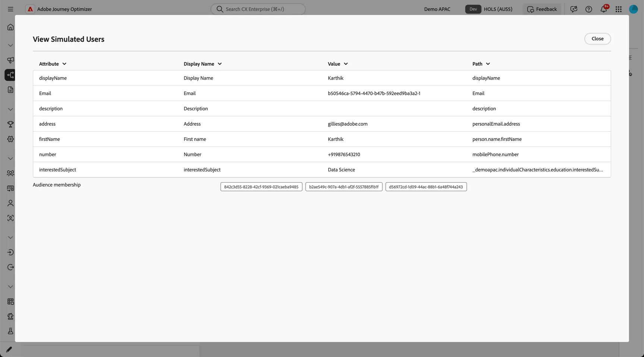This screenshot has width=644, height=357.
Task: Click the person.name.firstName path cell
Action: [x=497, y=139]
